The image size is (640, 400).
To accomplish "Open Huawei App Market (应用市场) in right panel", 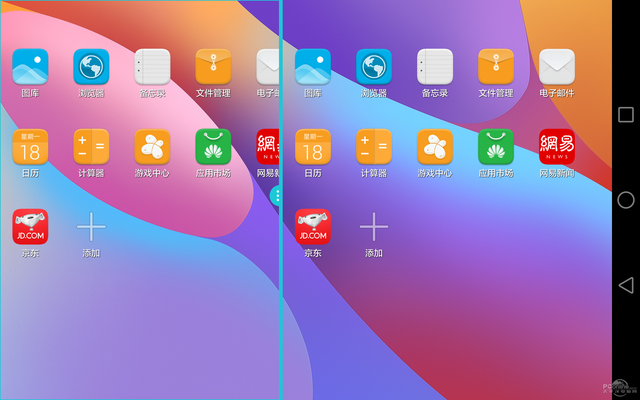I will pyautogui.click(x=496, y=147).
